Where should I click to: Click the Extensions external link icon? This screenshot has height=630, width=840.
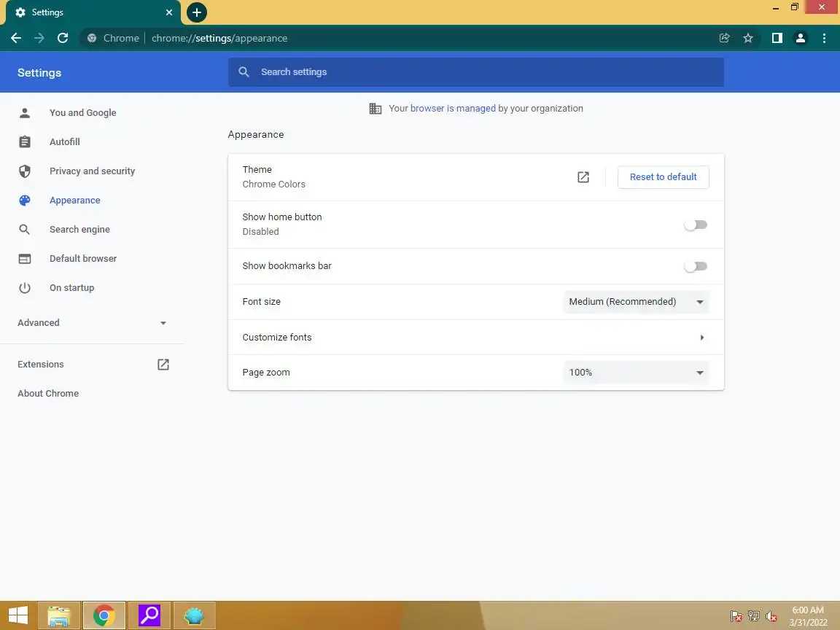click(x=163, y=365)
